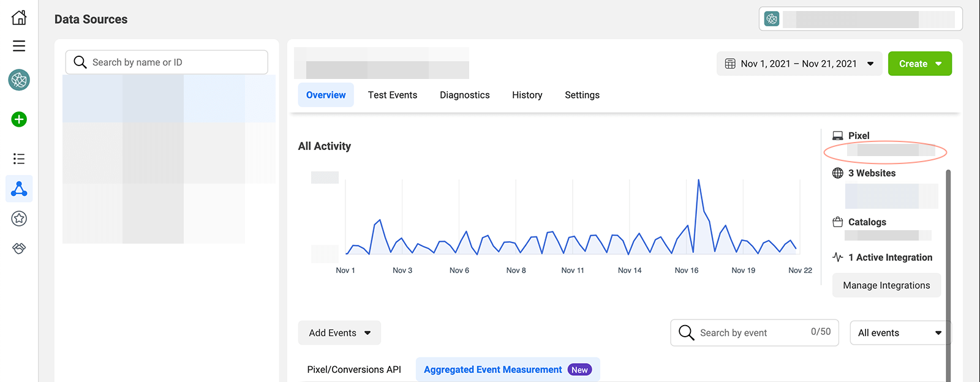
Task: Click the pulse icon beside Active Integration
Action: coord(837,257)
